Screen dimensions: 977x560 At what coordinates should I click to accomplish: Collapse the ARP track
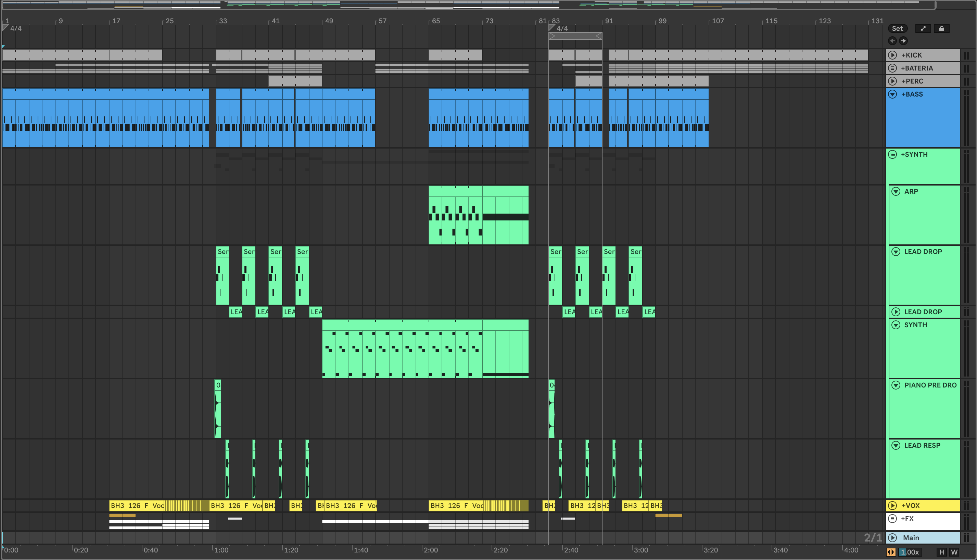coord(896,191)
